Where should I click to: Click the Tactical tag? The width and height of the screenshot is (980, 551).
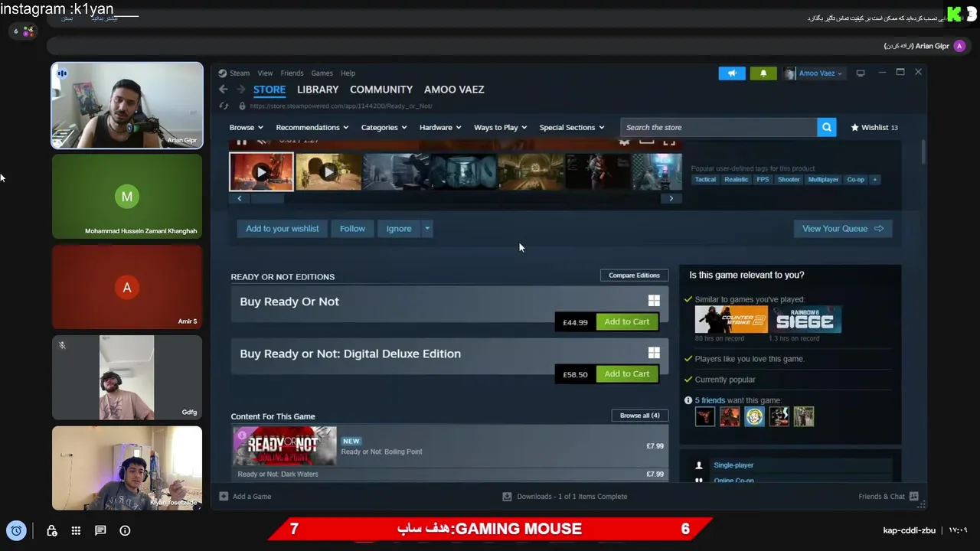pyautogui.click(x=705, y=179)
